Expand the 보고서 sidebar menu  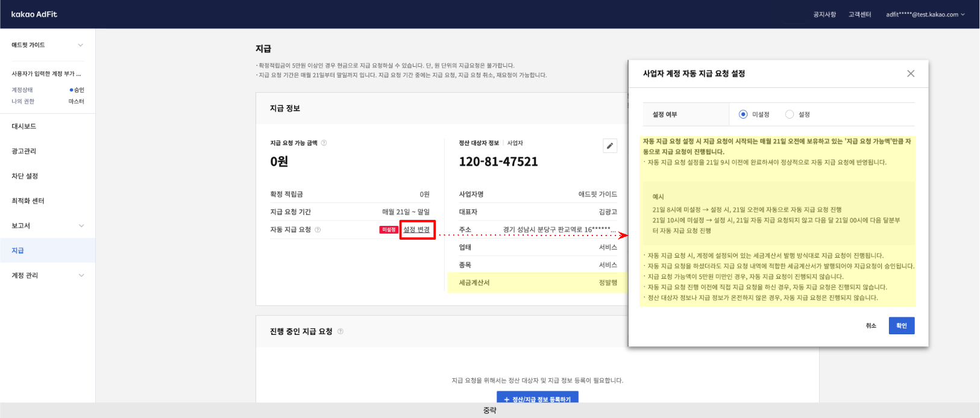point(81,226)
